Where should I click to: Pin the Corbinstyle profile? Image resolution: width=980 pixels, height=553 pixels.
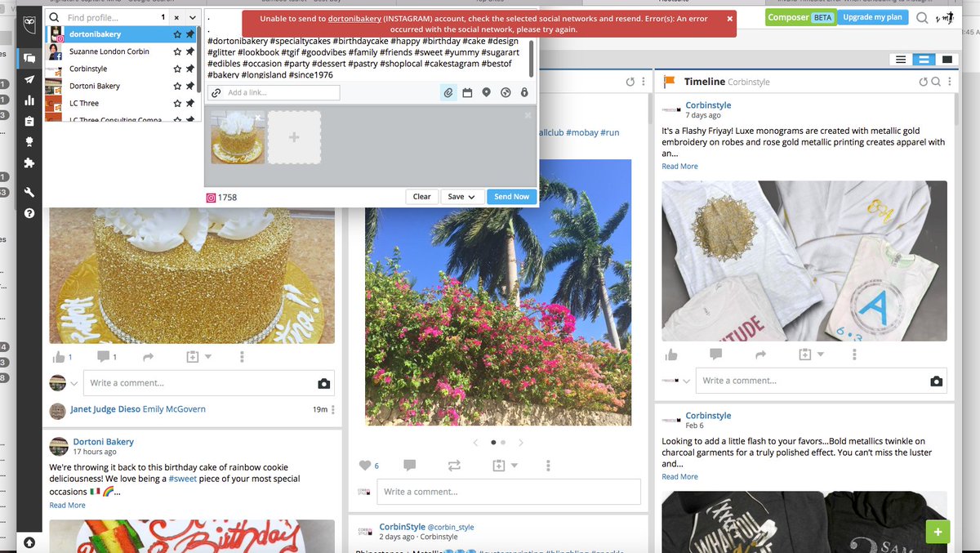tap(189, 69)
